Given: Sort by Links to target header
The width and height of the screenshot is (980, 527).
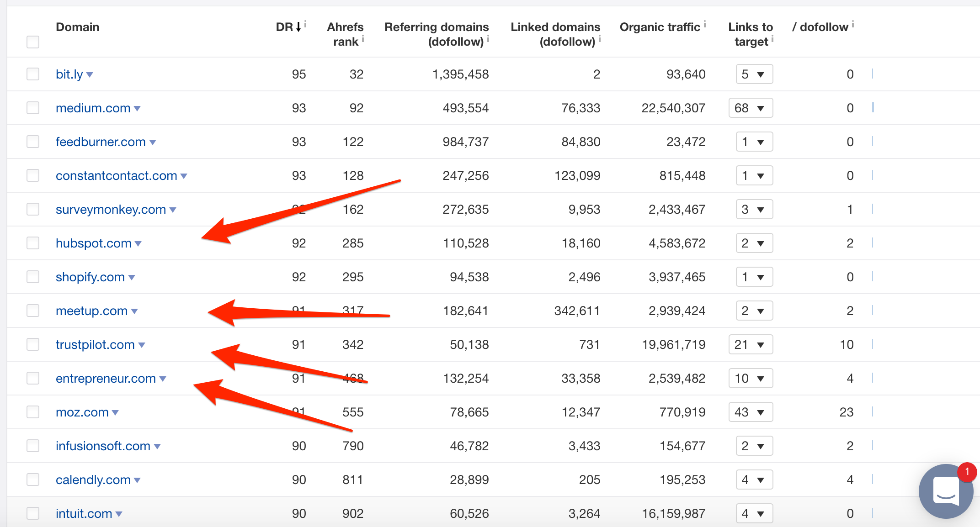Looking at the screenshot, I should [751, 34].
